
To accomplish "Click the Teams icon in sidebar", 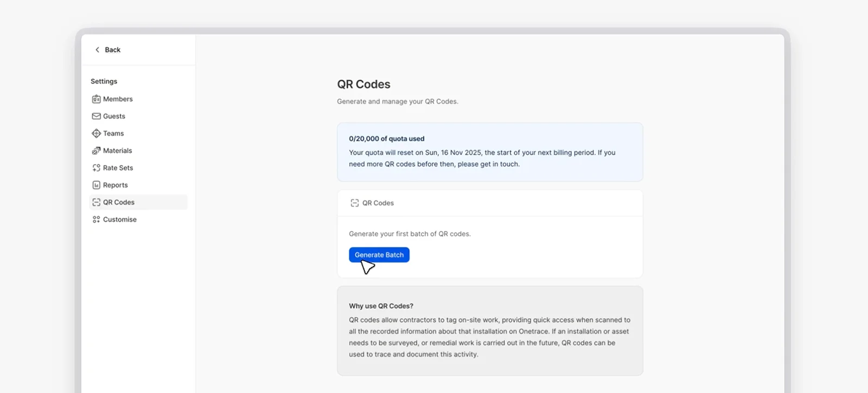I will (x=96, y=133).
